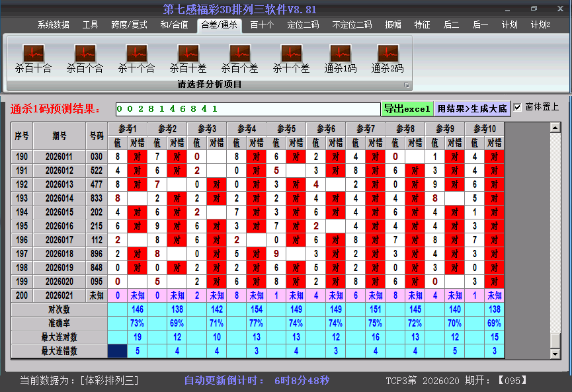Run the 杀百个差 analysis
The height and width of the screenshot is (392, 572).
(239, 54)
